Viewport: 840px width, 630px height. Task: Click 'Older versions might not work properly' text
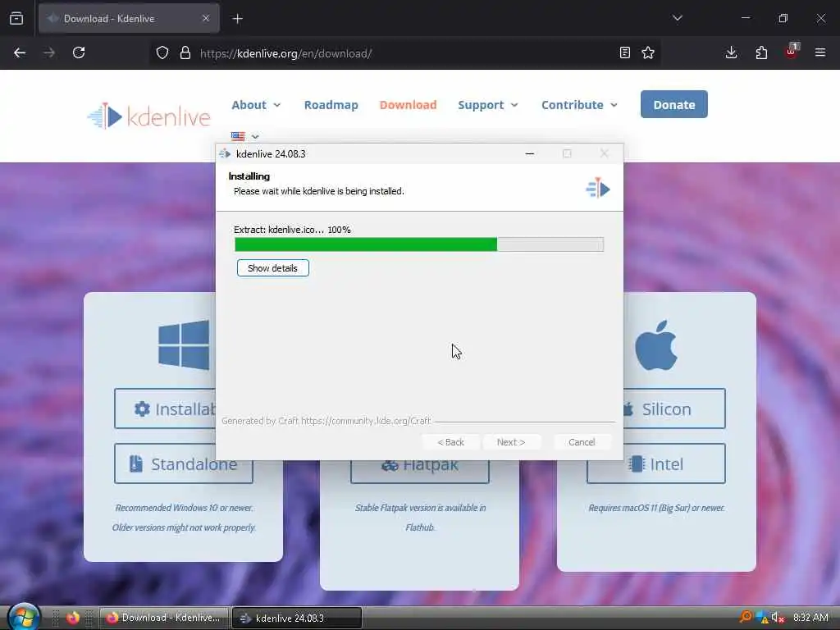tap(184, 527)
